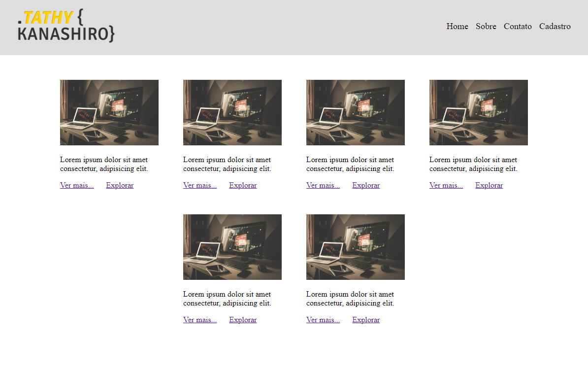Select 'Explorar' on the fourth card
Screen dimensions: 588x372
(x=489, y=185)
